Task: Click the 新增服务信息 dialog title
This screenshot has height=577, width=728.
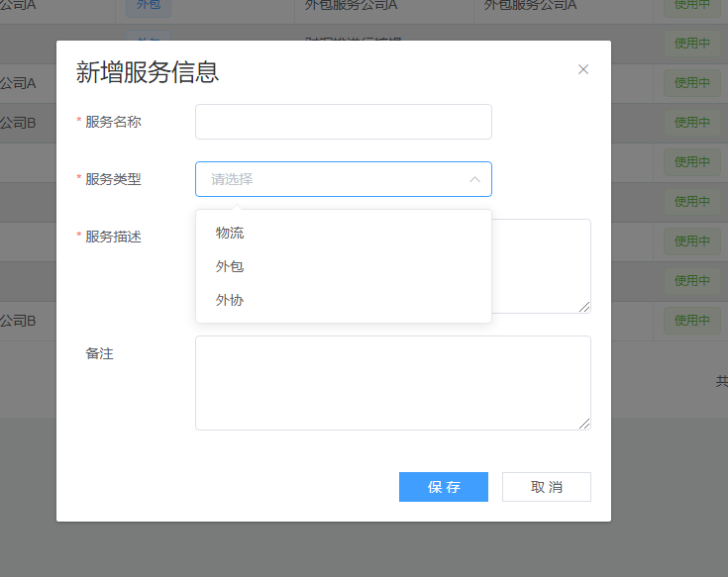Action: pos(148,71)
